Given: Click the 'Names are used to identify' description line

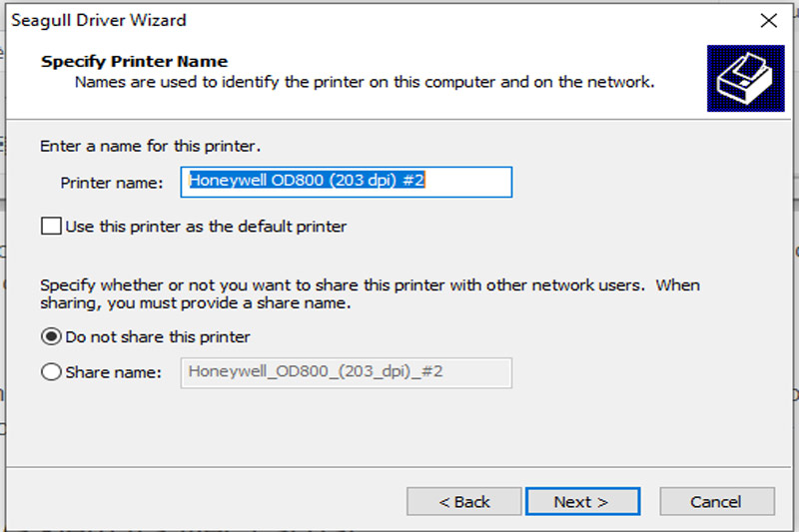Looking at the screenshot, I should coord(365,82).
